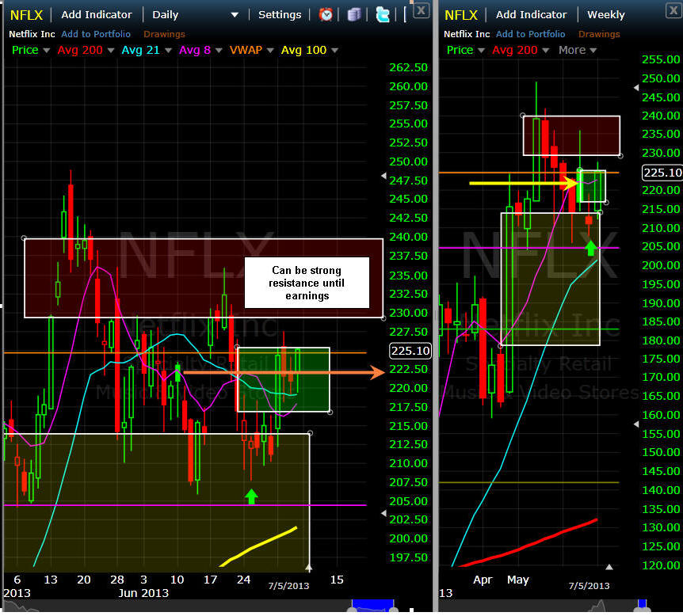The height and width of the screenshot is (616, 683).
Task: Click the Netflix Inc name in Weekly chart
Action: pyautogui.click(x=467, y=34)
